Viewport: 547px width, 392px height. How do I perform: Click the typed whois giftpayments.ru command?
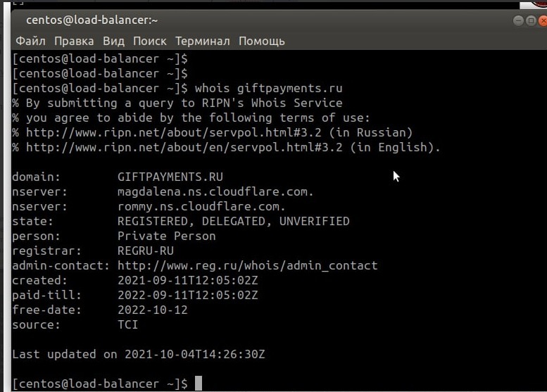coord(268,88)
